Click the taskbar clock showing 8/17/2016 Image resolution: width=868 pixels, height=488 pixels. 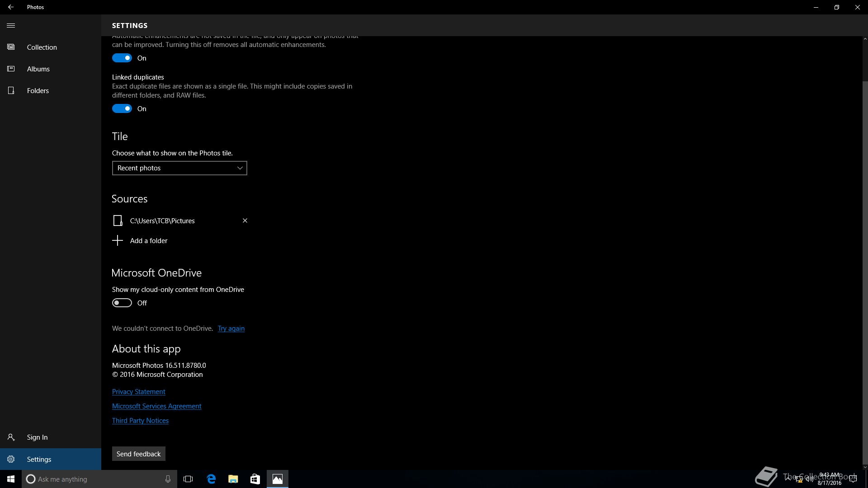point(829,479)
